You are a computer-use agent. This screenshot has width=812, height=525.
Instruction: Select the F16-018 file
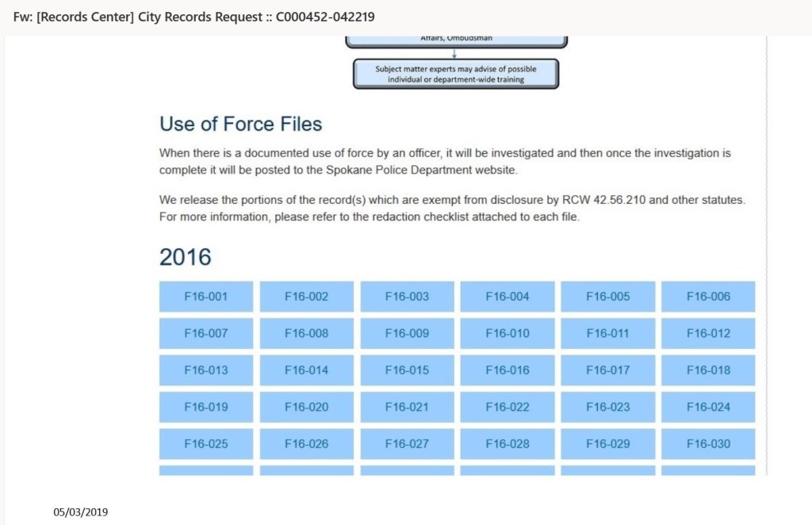[708, 370]
